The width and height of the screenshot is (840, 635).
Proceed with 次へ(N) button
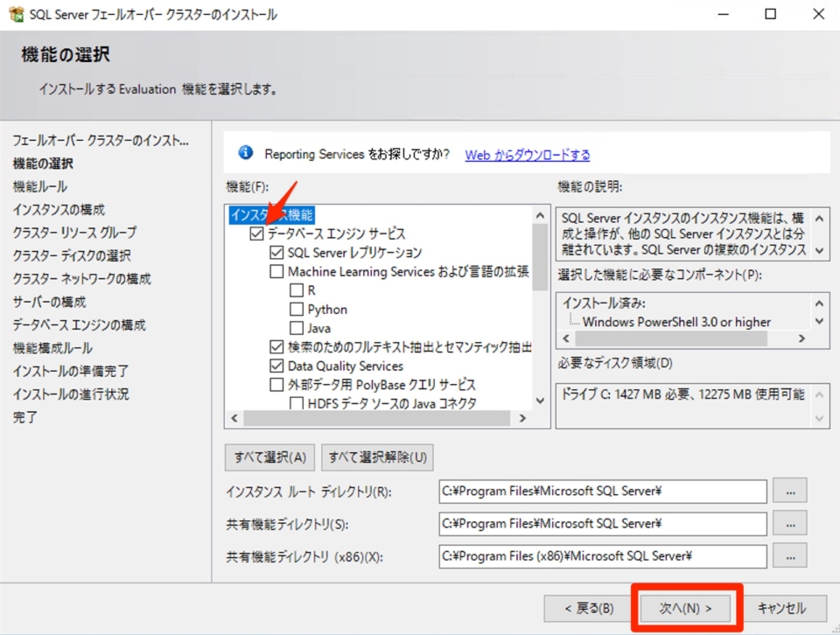pyautogui.click(x=685, y=608)
